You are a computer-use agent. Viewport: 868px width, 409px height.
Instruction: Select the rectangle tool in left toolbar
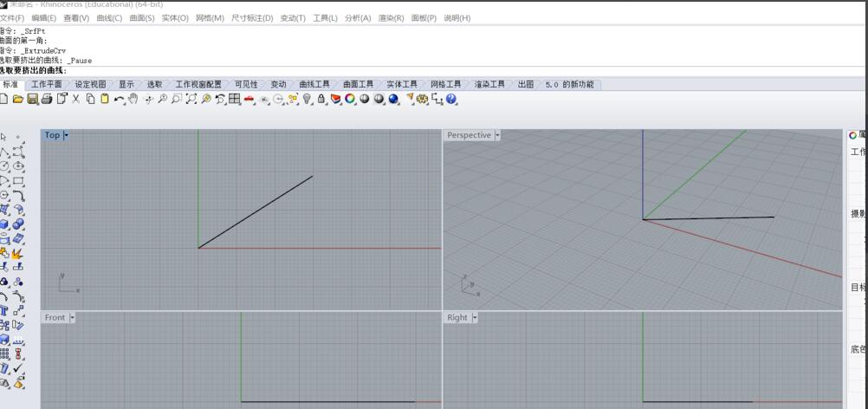click(18, 181)
